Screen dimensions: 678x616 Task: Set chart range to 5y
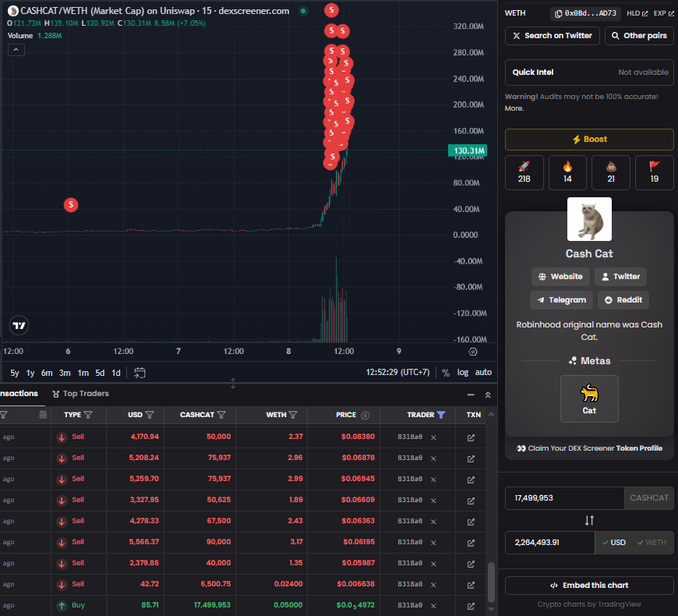click(15, 373)
